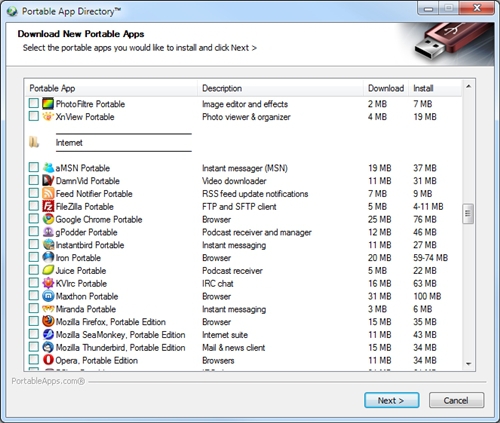500x423 pixels.
Task: Click the '100 MB' install size
Action: tap(427, 296)
